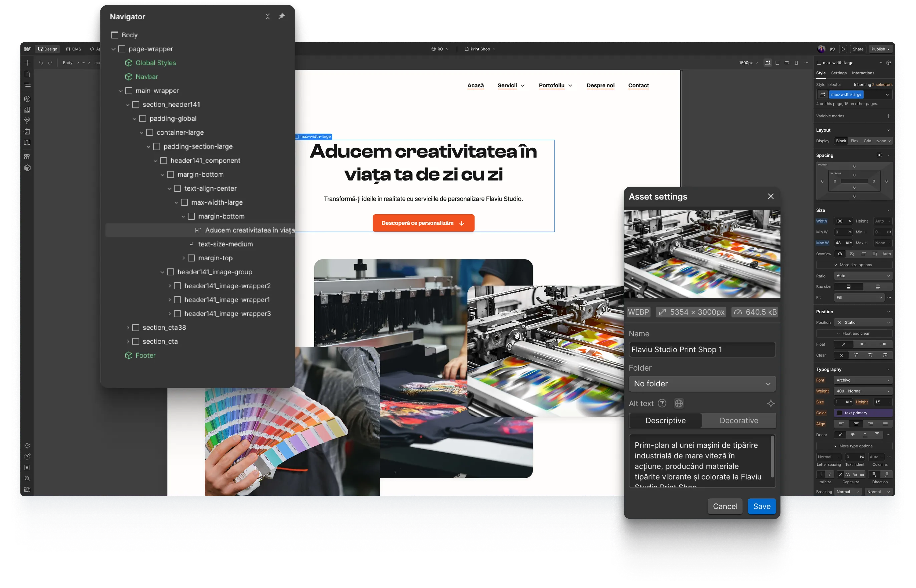Click site settings gear in left sidebar
Image resolution: width=916 pixels, height=588 pixels.
[x=27, y=446]
